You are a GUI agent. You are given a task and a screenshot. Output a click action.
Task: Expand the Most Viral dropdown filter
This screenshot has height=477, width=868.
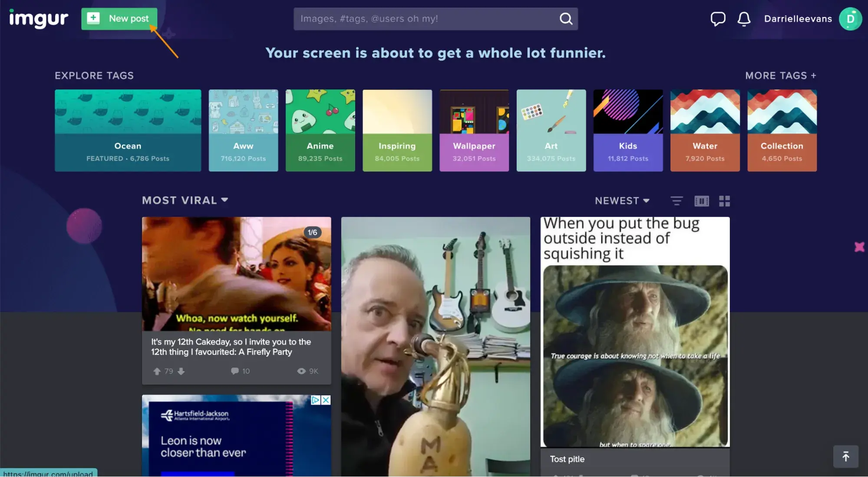point(224,201)
